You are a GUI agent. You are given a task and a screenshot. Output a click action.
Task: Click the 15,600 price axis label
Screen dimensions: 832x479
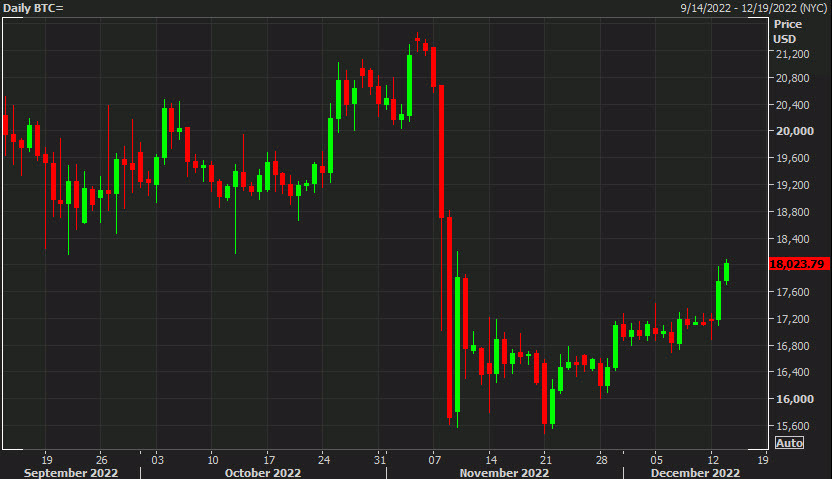pyautogui.click(x=793, y=426)
